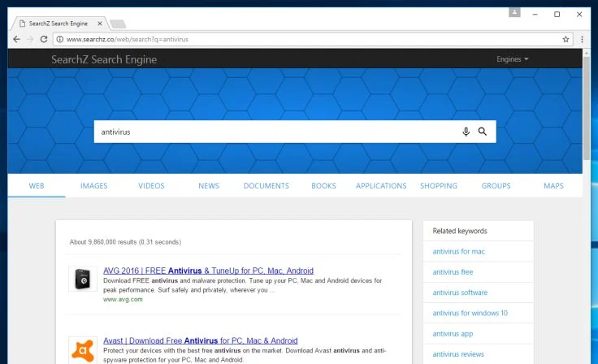Click the vertical page scrollbar
598x364 pixels.
586,109
